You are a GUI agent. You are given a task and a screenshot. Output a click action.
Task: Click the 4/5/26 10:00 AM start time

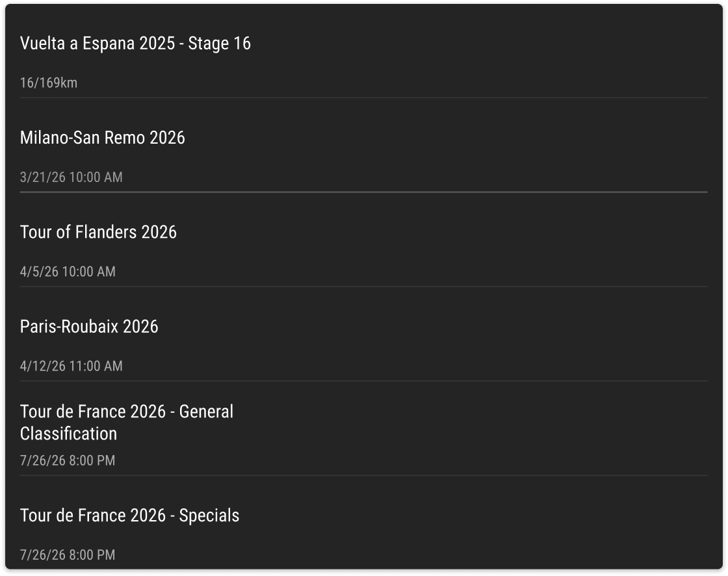tap(68, 272)
